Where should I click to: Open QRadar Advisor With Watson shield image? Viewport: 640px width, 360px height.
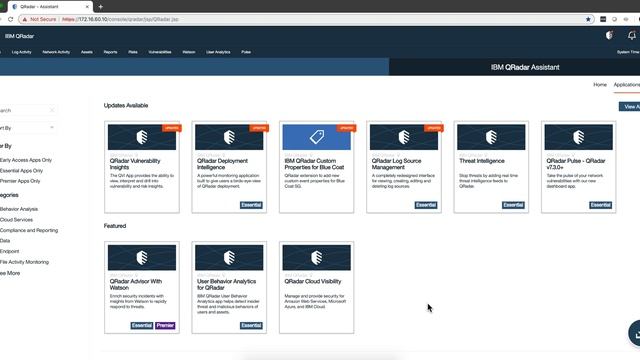pos(142,258)
